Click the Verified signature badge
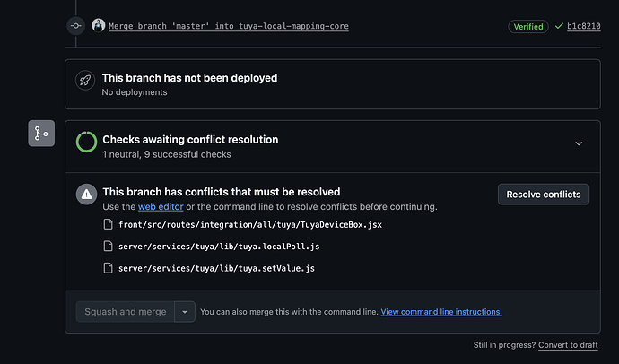 [527, 26]
